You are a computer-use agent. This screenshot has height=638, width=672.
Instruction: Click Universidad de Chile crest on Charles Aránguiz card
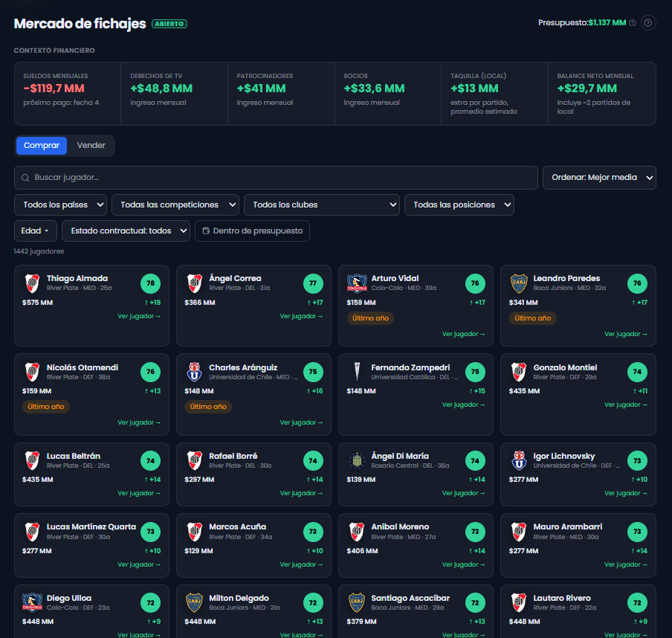point(195,372)
